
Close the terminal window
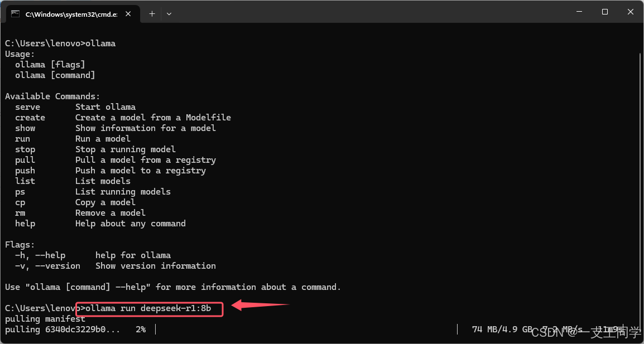tap(631, 12)
